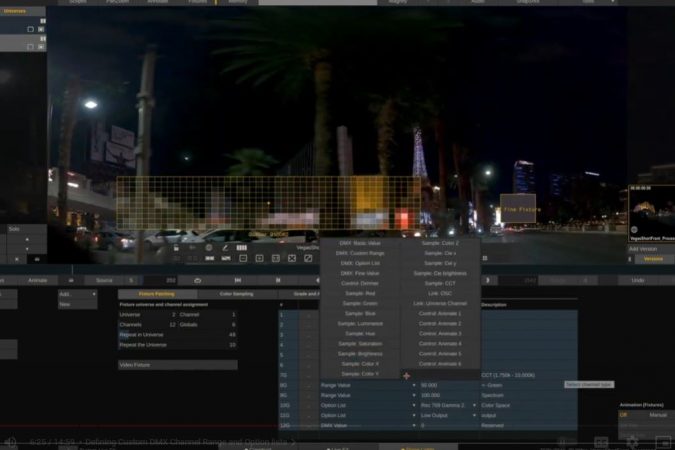Click the New button
Screen dimensions: 675x450
pyautogui.click(x=78, y=304)
